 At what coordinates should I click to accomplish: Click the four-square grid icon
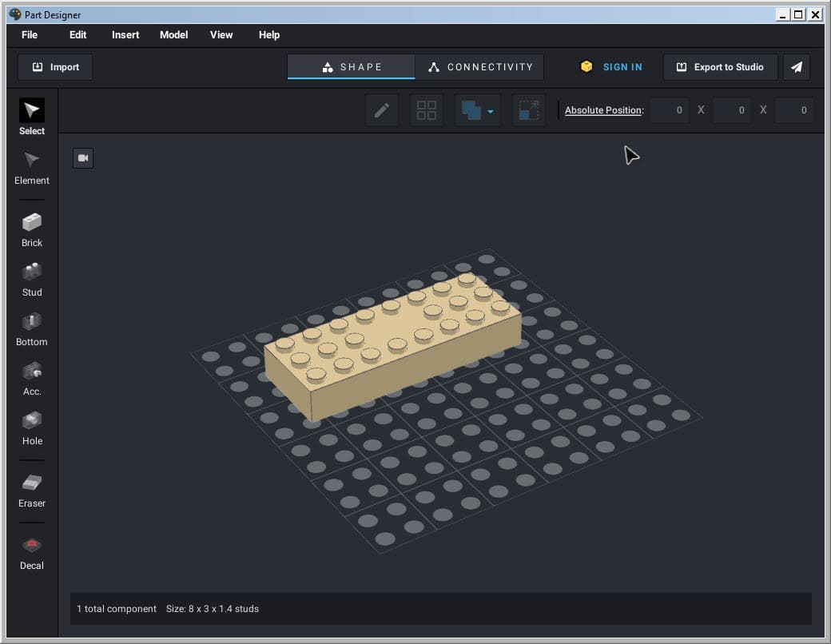click(x=427, y=110)
